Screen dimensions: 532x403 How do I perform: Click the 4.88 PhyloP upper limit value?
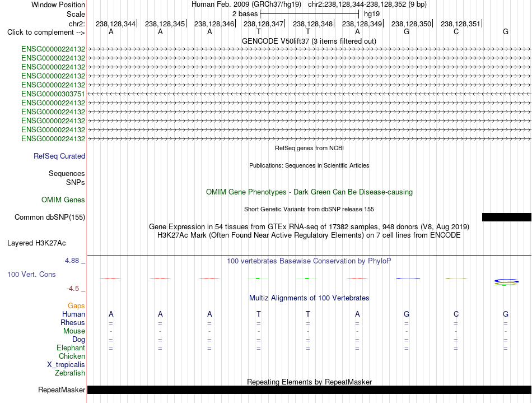72,261
